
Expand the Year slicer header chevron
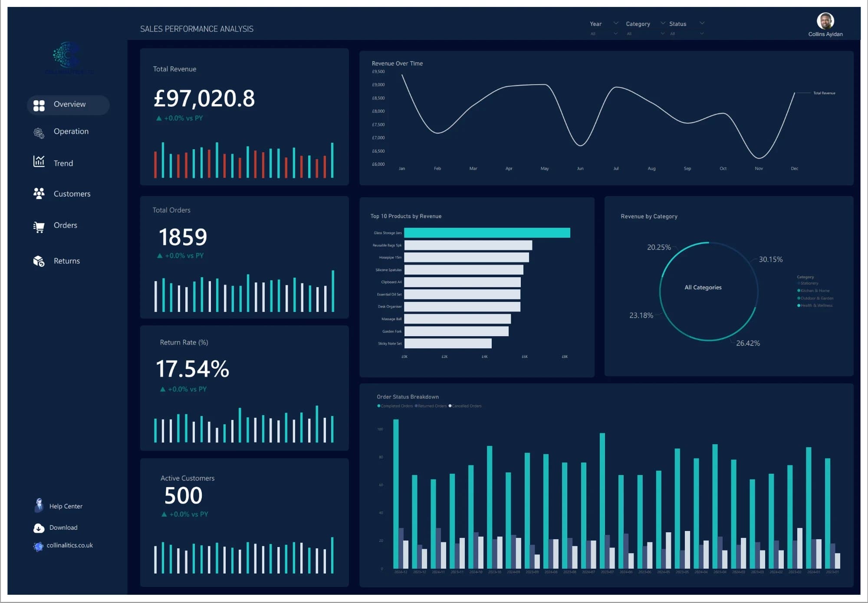point(615,23)
